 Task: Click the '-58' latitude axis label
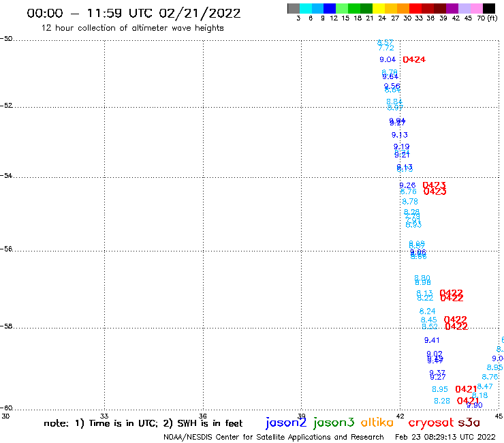click(6, 326)
